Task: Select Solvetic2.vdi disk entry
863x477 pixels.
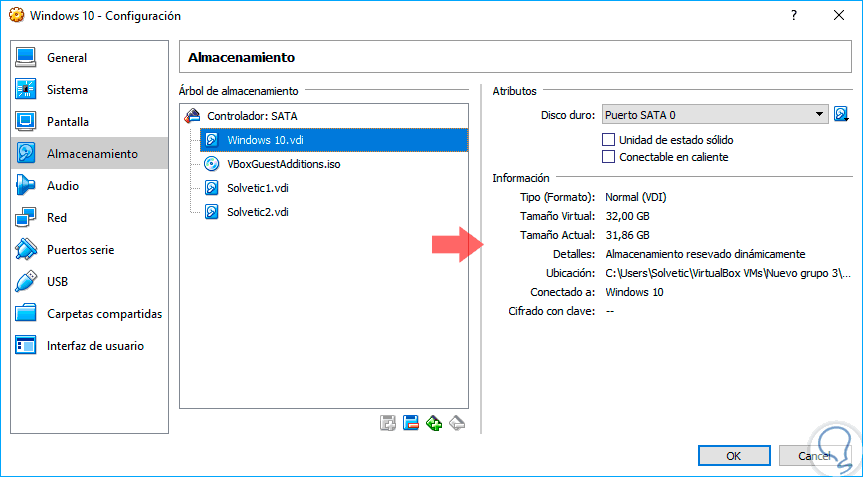Action: [258, 212]
